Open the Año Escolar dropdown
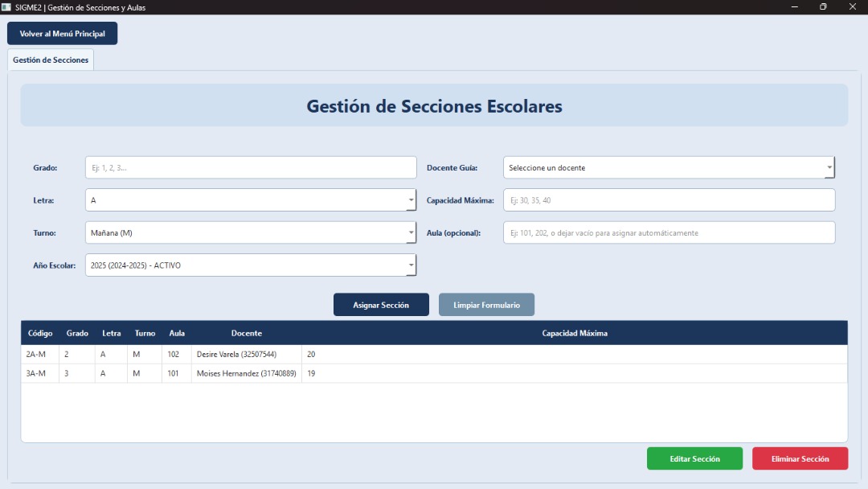 pos(250,265)
